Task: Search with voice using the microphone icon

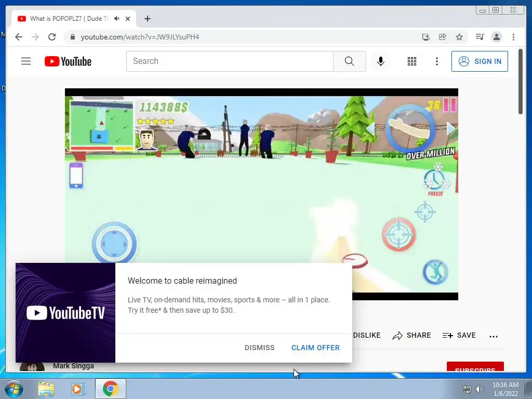Action: (x=381, y=61)
